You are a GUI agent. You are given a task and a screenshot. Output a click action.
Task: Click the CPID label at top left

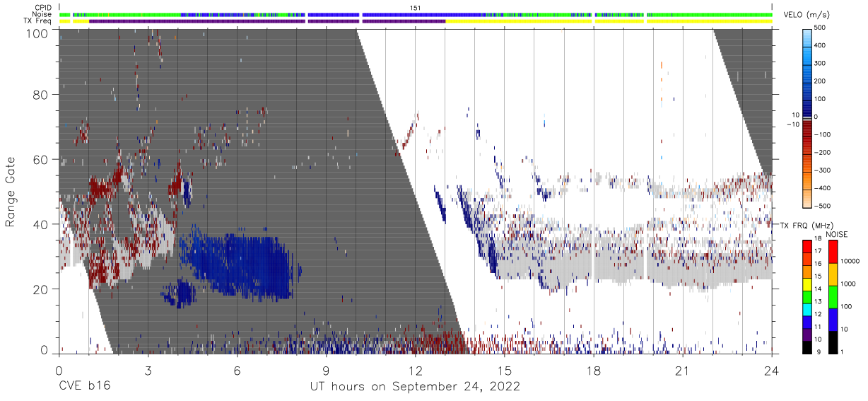pos(44,8)
